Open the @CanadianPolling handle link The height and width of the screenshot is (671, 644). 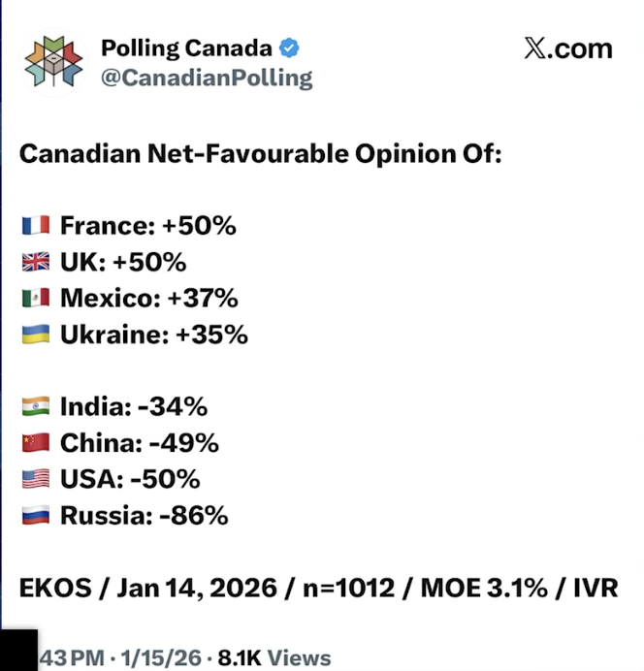206,78
